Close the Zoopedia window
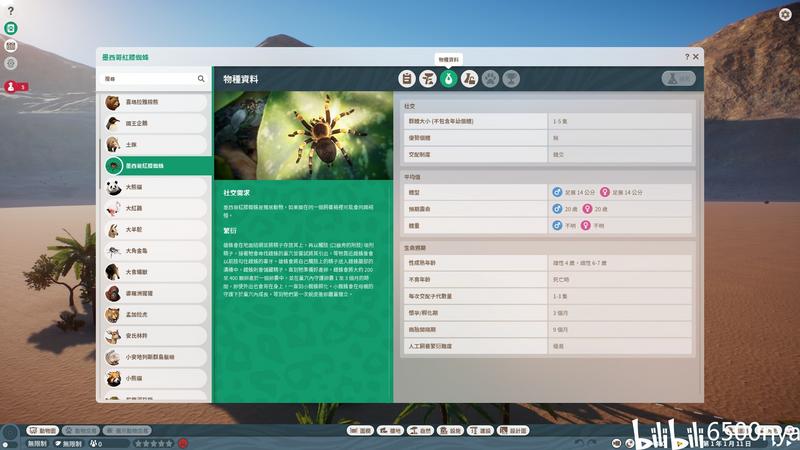The image size is (800, 450). click(696, 57)
